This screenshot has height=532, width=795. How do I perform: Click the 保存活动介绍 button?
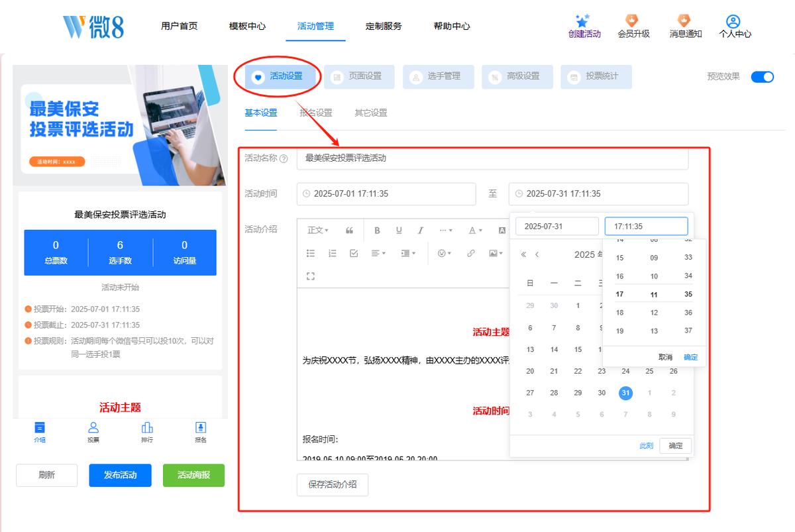(333, 485)
